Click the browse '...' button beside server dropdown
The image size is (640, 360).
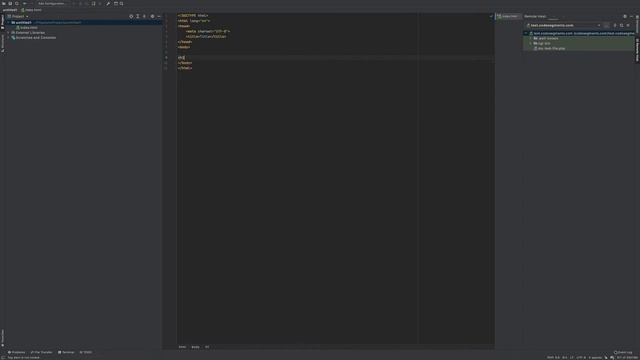pos(607,25)
